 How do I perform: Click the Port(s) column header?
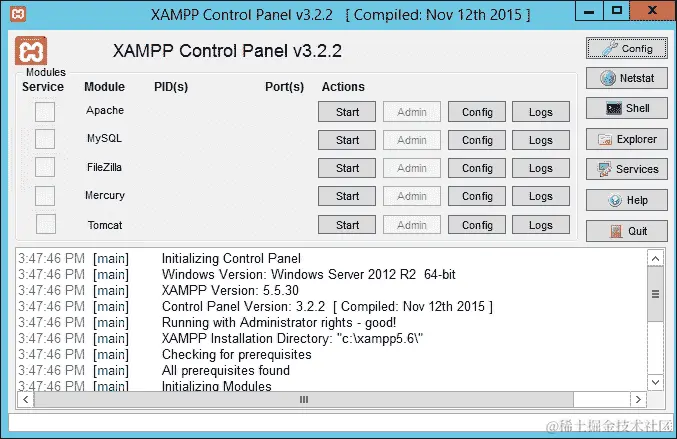click(x=285, y=87)
